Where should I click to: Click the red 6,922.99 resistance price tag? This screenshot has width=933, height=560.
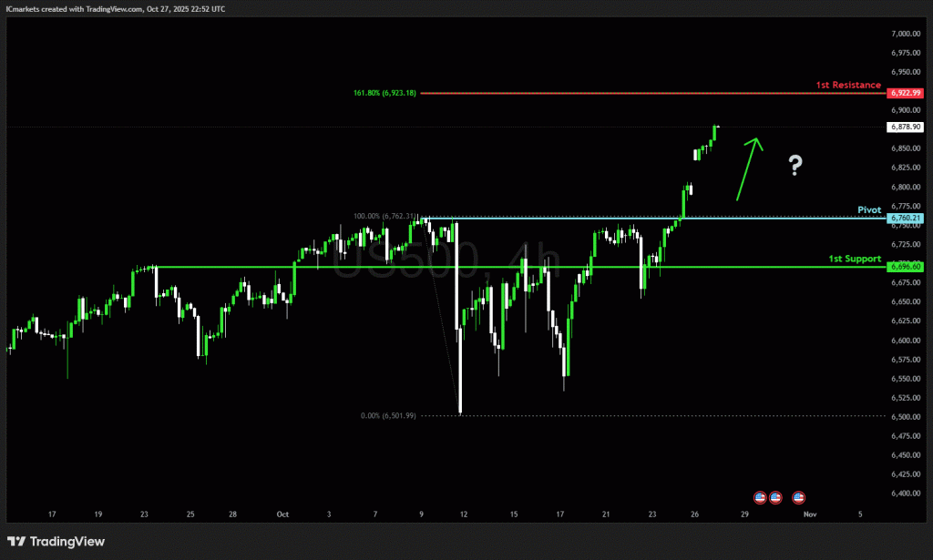[907, 93]
